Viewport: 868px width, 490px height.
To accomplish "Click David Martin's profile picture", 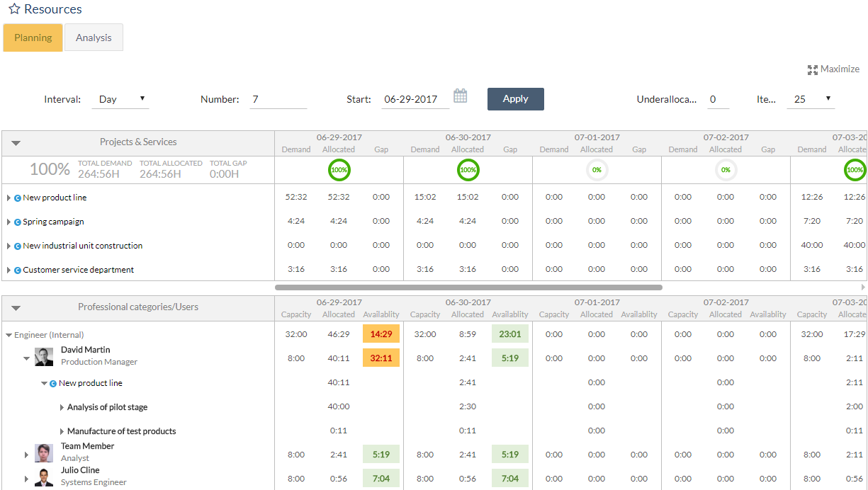I will [43, 358].
